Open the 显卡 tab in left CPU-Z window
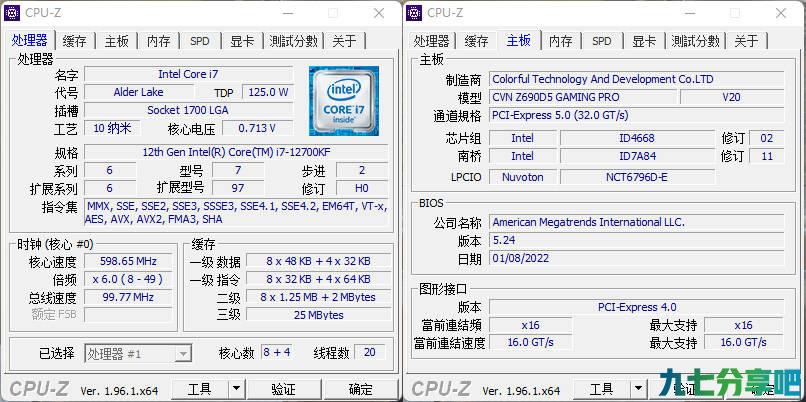Screen dimensions: 806x402 click(x=242, y=41)
